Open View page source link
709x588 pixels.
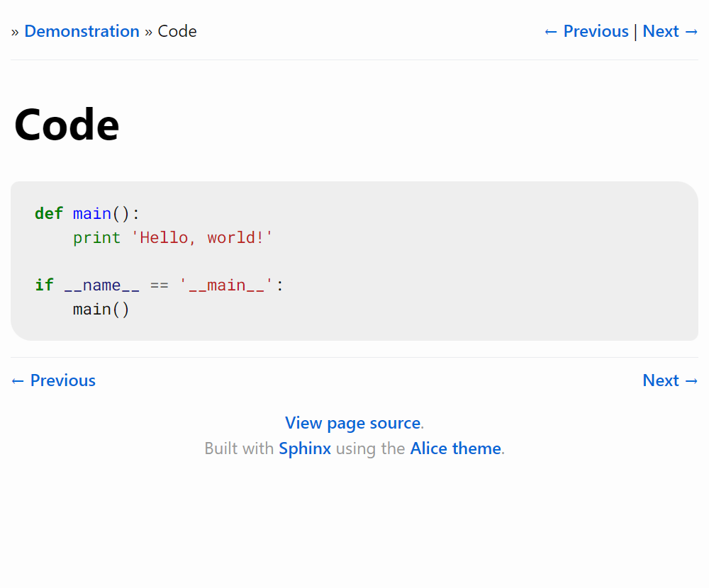352,423
